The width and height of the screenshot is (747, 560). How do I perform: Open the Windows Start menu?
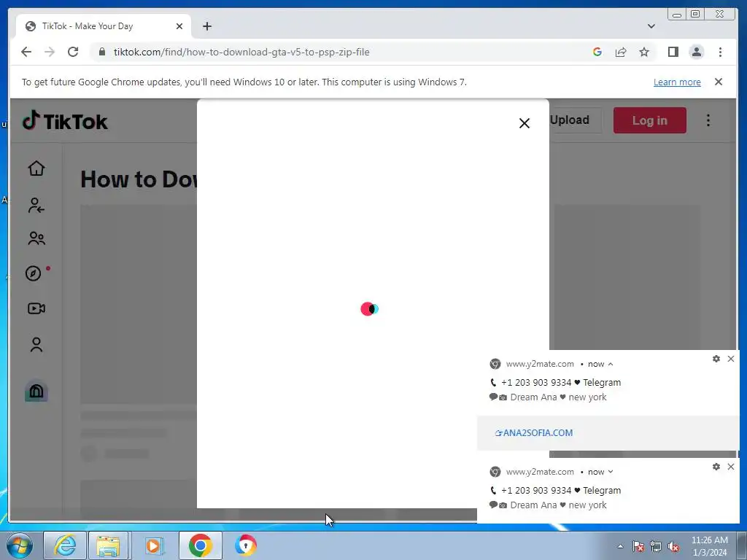[x=20, y=545]
